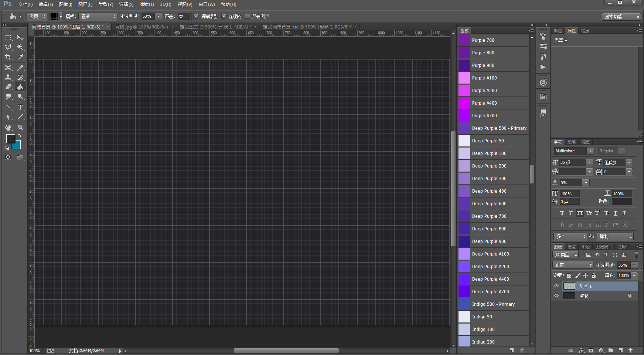Hide the 背景 layer eye icon

(x=556, y=296)
